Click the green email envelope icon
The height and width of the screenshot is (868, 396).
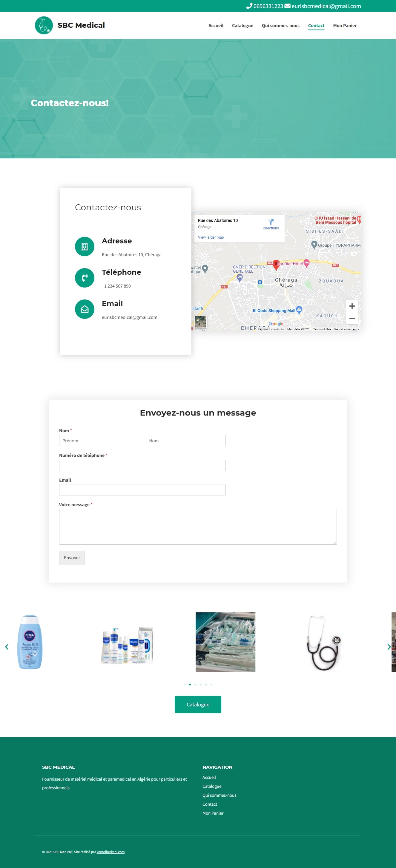(84, 309)
